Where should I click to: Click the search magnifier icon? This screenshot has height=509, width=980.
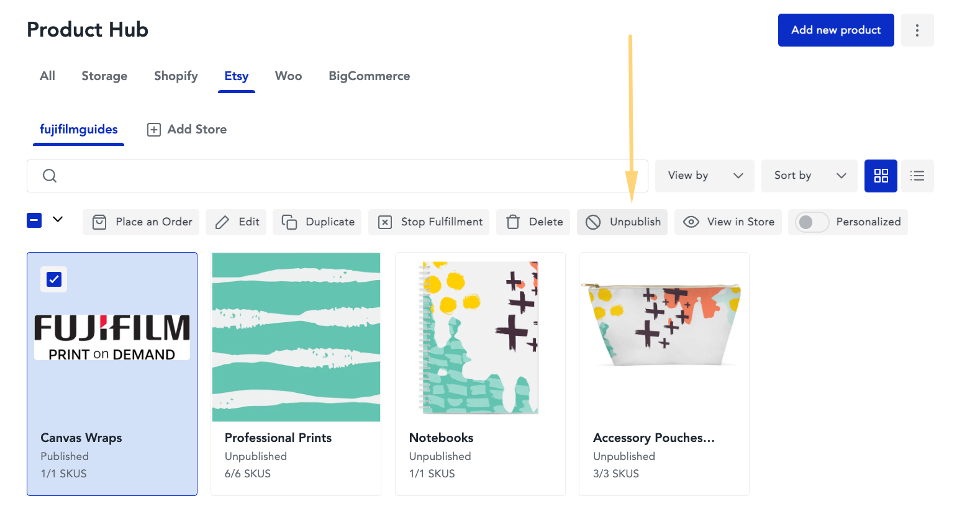[50, 176]
